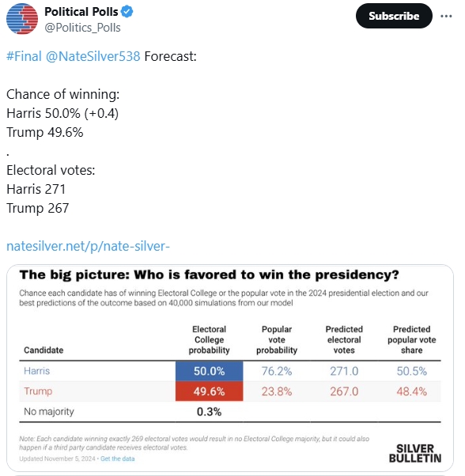465x476 pixels.
Task: Open the Political Polls profile avatar
Action: click(x=22, y=19)
